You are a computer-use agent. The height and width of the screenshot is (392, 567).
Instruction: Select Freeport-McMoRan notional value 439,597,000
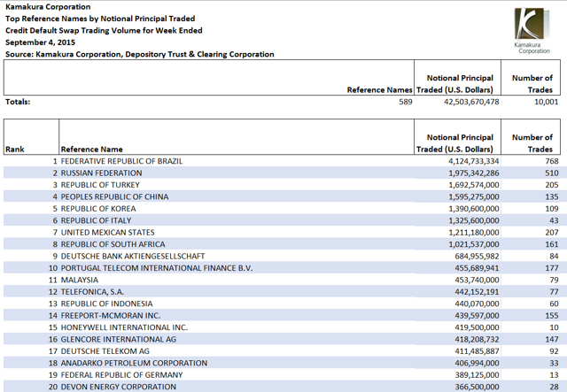click(477, 316)
